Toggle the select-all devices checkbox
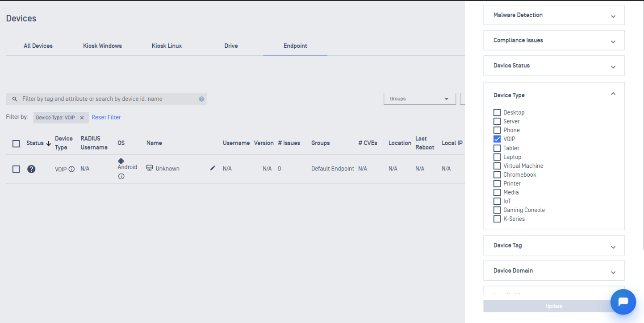 point(16,144)
